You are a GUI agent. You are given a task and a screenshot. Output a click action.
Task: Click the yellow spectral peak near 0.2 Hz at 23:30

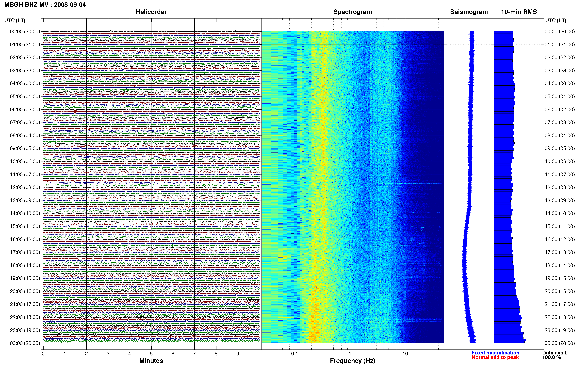pos(314,337)
